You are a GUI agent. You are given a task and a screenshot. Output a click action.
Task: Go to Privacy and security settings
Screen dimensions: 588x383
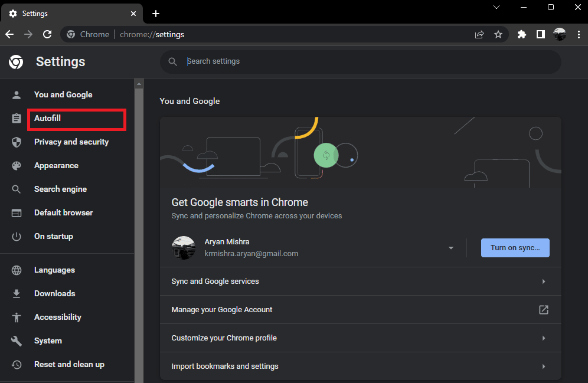[x=71, y=142]
